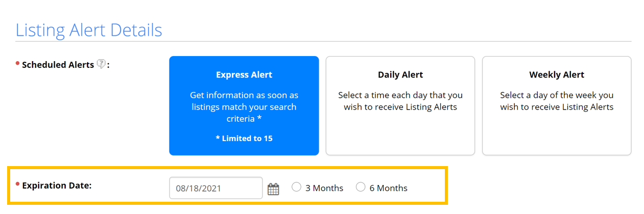Choose the Express Alert option card
The width and height of the screenshot is (644, 214).
tap(244, 105)
